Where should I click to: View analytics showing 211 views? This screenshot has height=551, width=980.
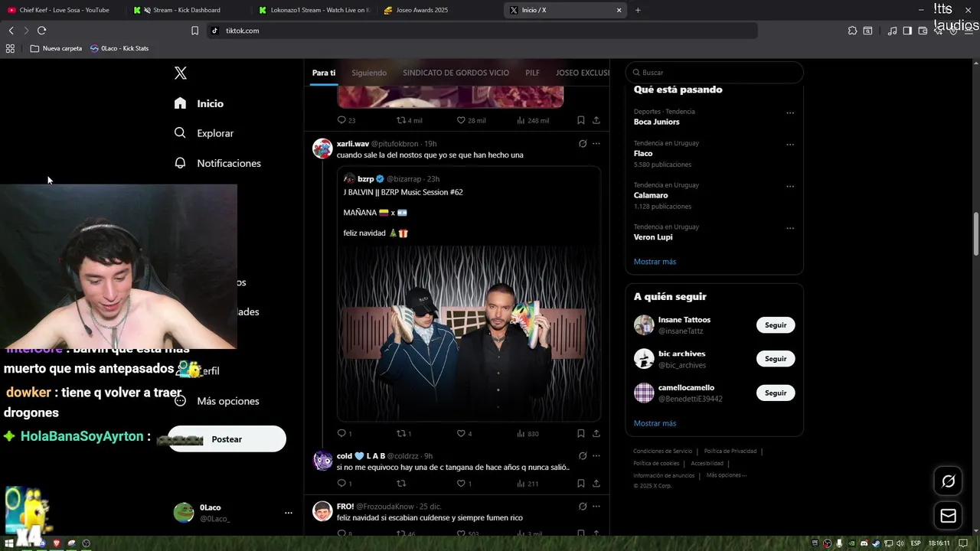pos(528,484)
